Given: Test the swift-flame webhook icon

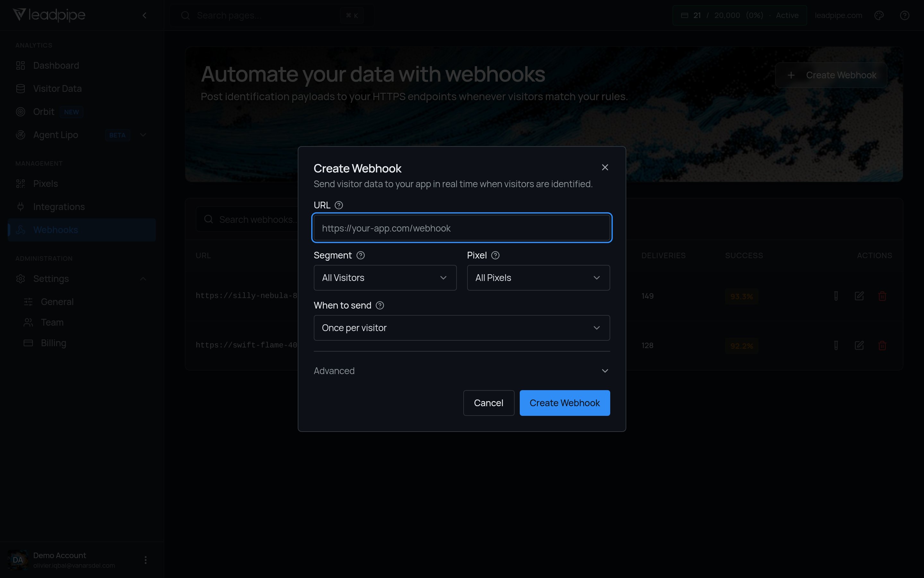Looking at the screenshot, I should pyautogui.click(x=836, y=346).
